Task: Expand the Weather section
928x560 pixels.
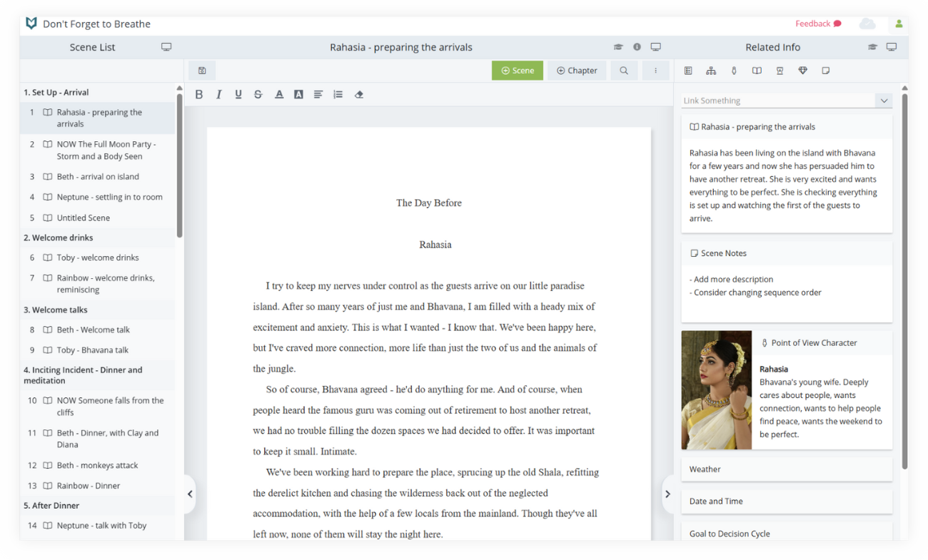Action: click(787, 469)
